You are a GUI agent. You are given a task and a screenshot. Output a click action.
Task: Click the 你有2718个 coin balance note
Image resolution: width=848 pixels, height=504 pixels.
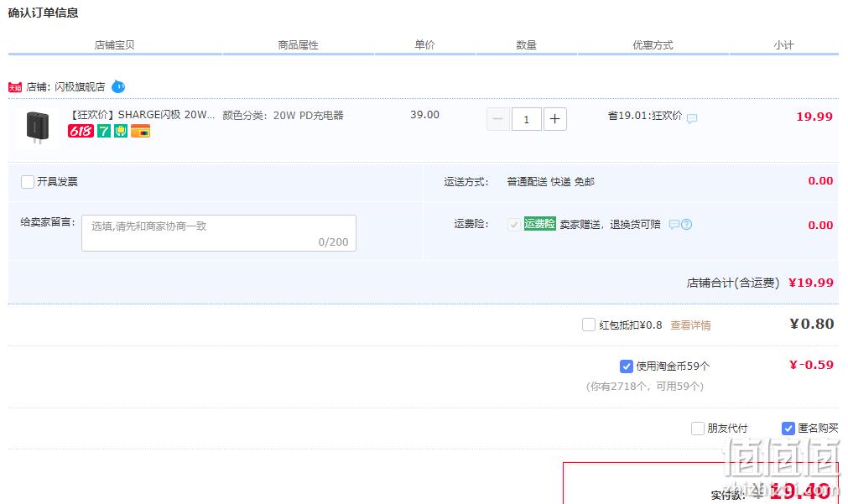pyautogui.click(x=645, y=386)
